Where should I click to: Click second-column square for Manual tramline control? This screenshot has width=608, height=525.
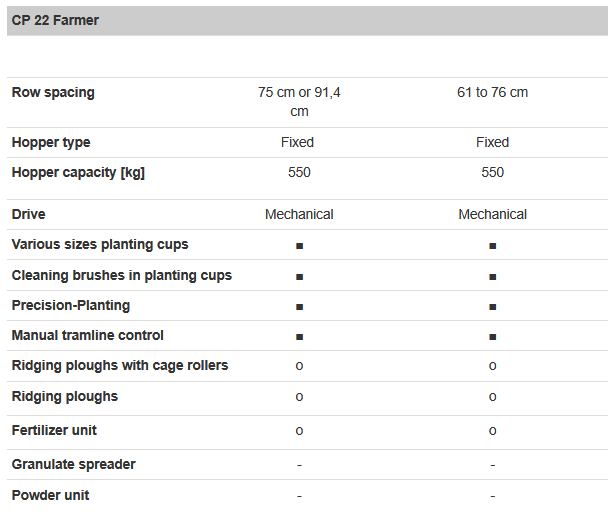pos(493,337)
